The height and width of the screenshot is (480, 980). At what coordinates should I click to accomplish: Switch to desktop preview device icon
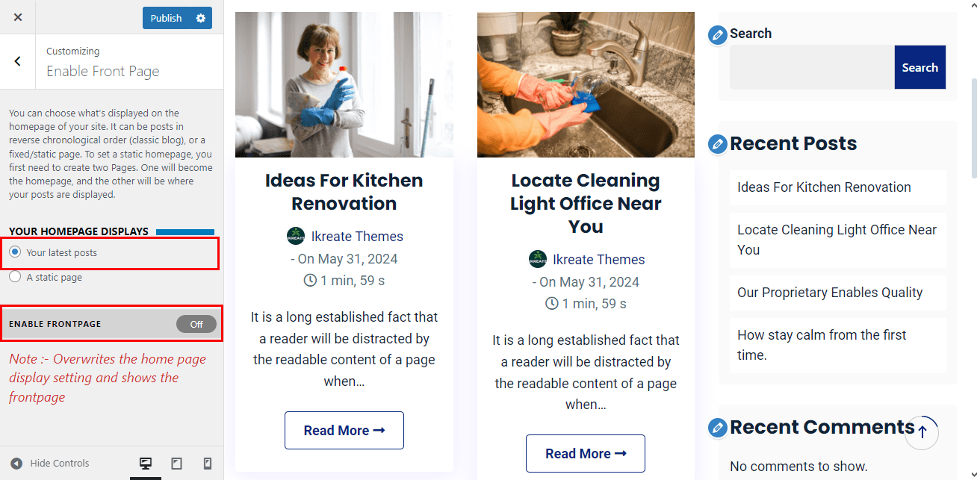click(x=146, y=464)
